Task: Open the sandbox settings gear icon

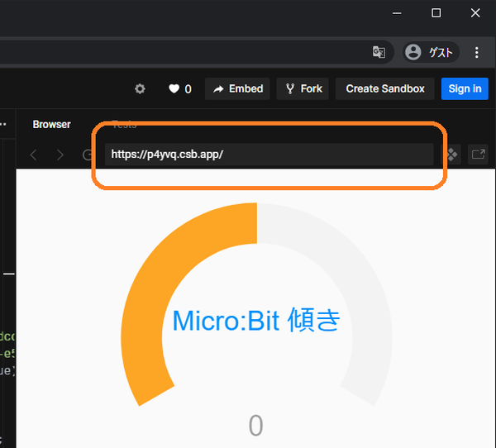Action: point(140,89)
